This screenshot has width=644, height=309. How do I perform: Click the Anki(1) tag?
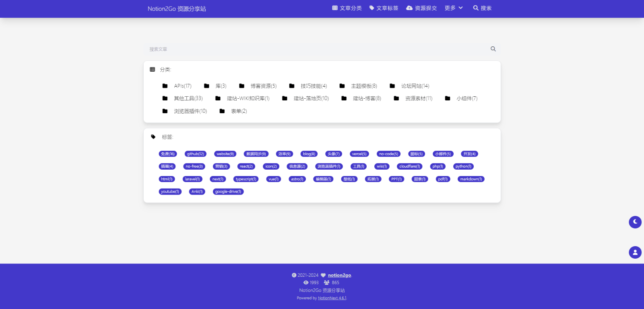click(x=197, y=192)
